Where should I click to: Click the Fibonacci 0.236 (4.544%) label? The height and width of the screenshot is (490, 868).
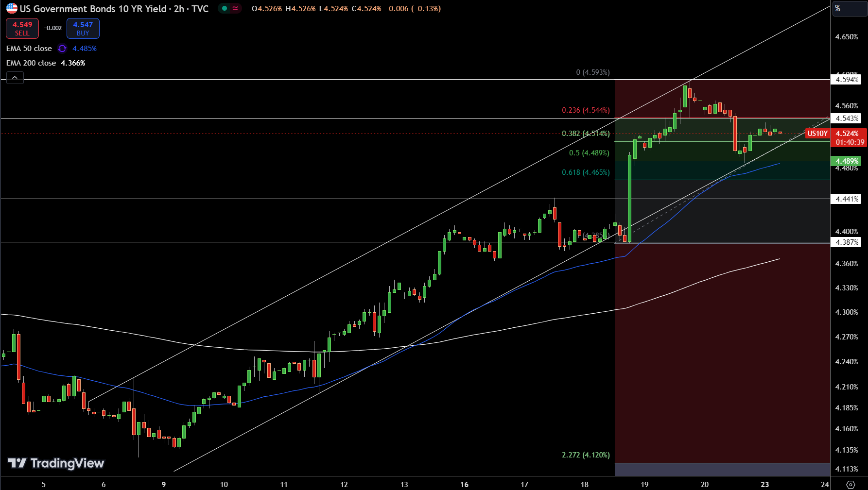pos(586,110)
